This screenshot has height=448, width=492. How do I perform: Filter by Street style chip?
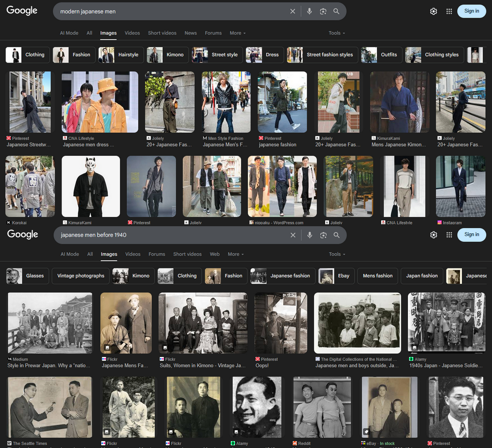(217, 55)
